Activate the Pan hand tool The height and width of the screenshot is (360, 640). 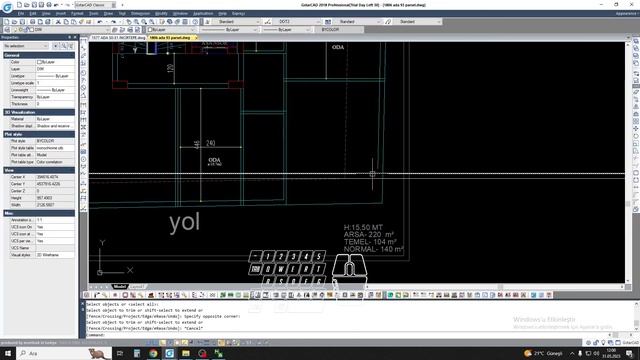coord(129,22)
